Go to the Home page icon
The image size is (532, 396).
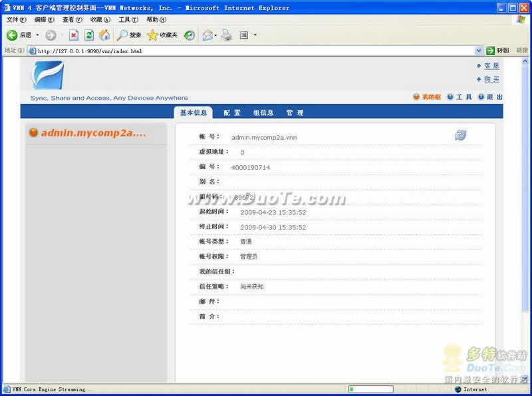click(105, 35)
